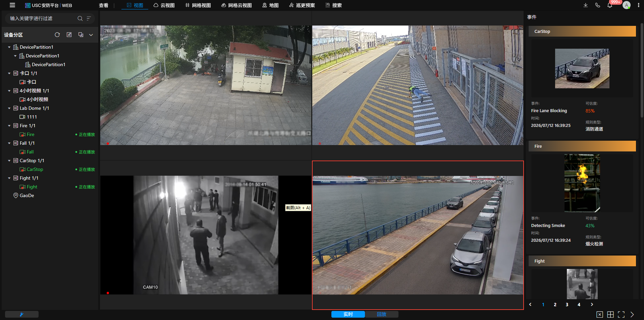Image resolution: width=644 pixels, height=320 pixels.
Task: Enter fullscreen with the bottom-right icon
Action: (x=621, y=314)
